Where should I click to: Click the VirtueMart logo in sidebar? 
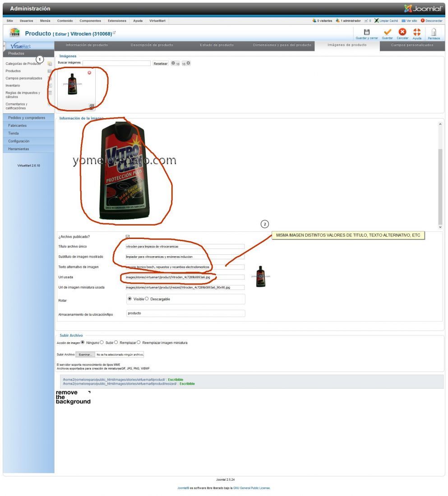21,46
